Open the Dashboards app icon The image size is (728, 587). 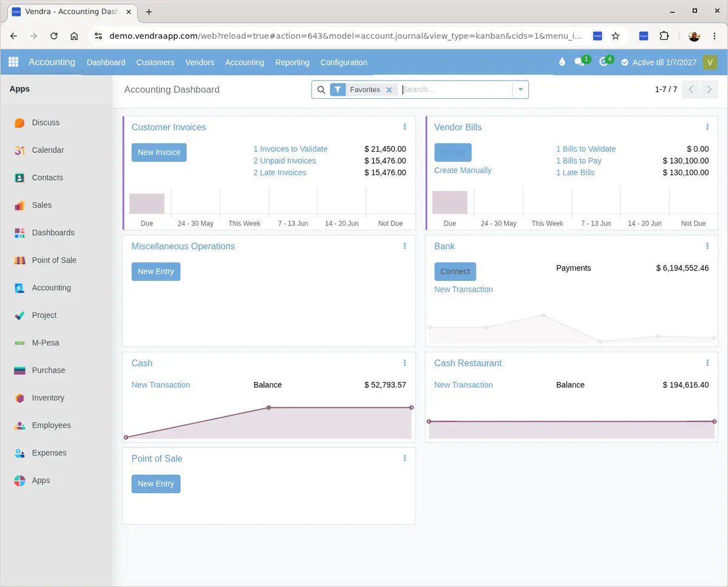coord(20,233)
